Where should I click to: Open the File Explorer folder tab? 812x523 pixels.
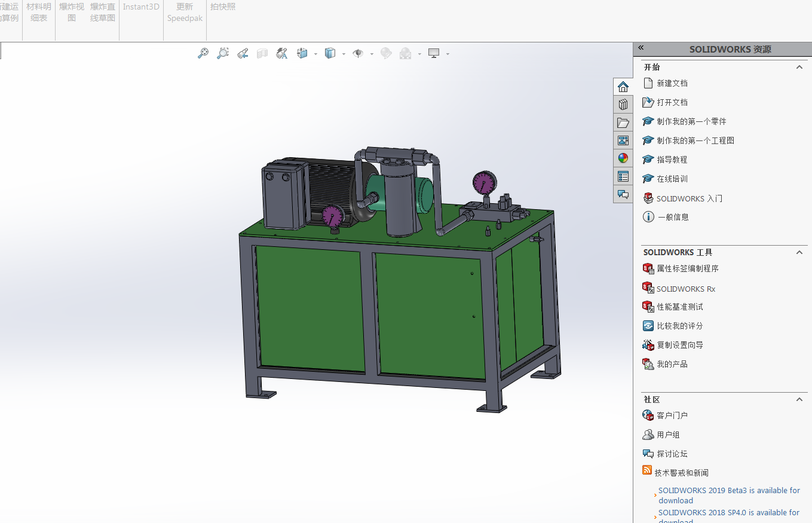point(623,123)
